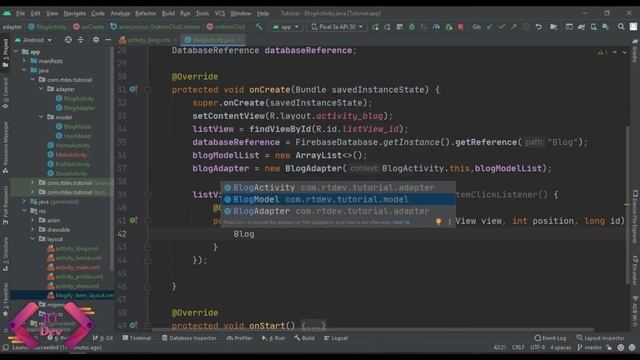This screenshot has width=640, height=360.
Task: Toggle code folding on line 31
Action: tap(148, 90)
